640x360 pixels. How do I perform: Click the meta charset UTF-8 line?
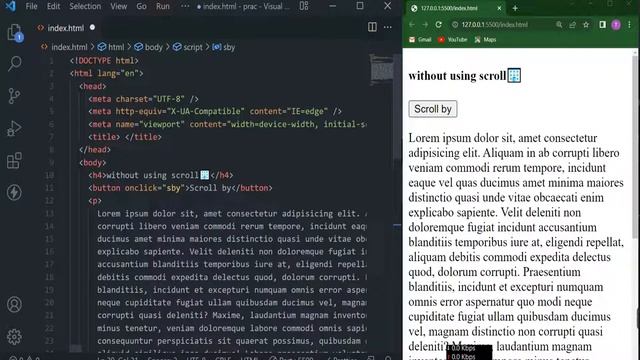144,99
